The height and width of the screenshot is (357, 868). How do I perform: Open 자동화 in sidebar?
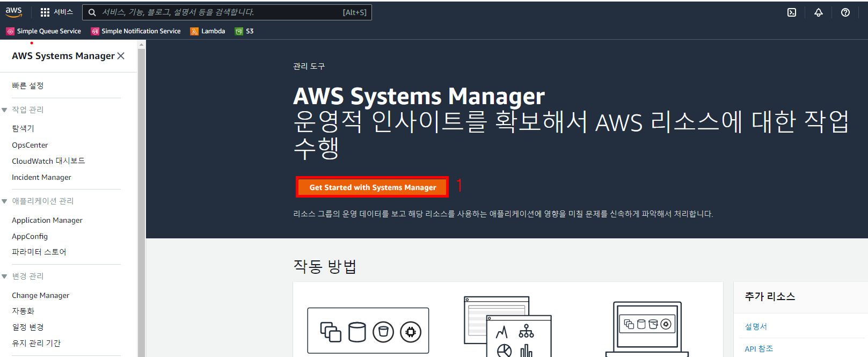click(x=23, y=311)
